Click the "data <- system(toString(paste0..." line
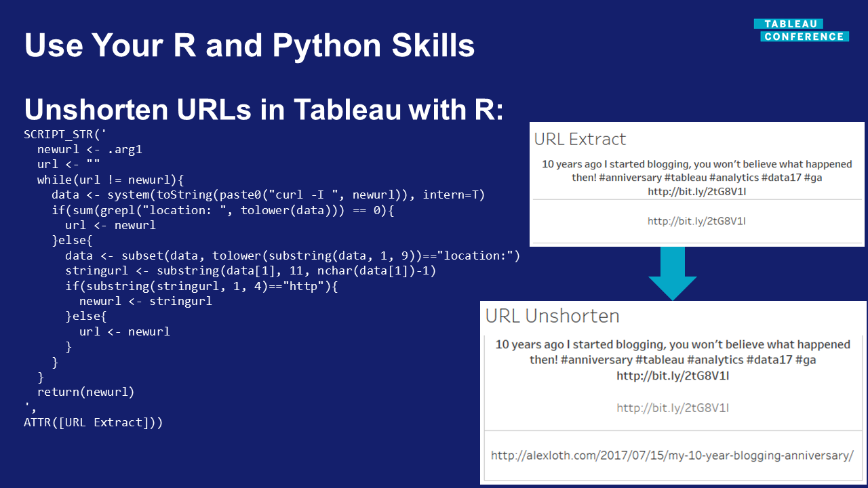 coord(269,195)
